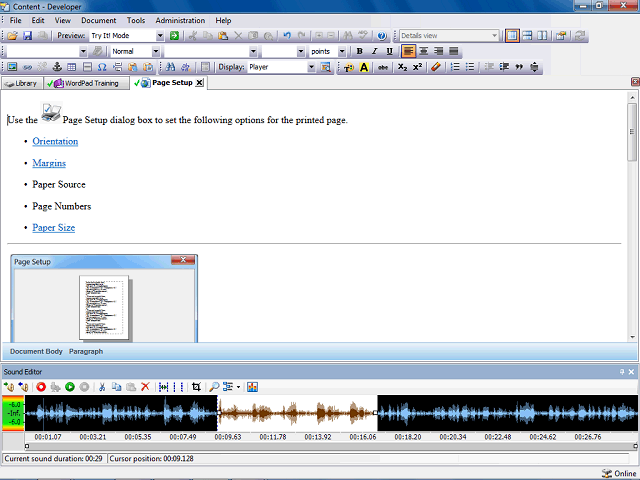The height and width of the screenshot is (480, 640).
Task: Expand the font name dropdown
Action: (x=253, y=51)
